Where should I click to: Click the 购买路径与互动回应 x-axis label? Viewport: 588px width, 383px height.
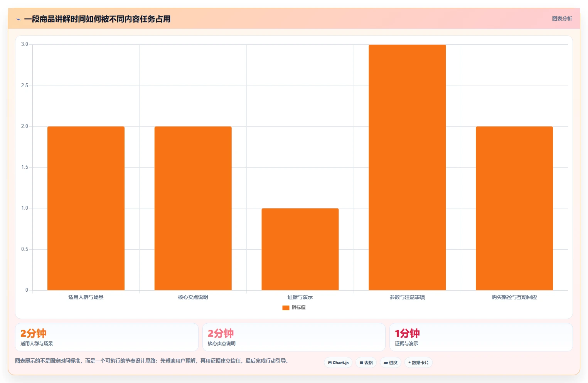514,297
